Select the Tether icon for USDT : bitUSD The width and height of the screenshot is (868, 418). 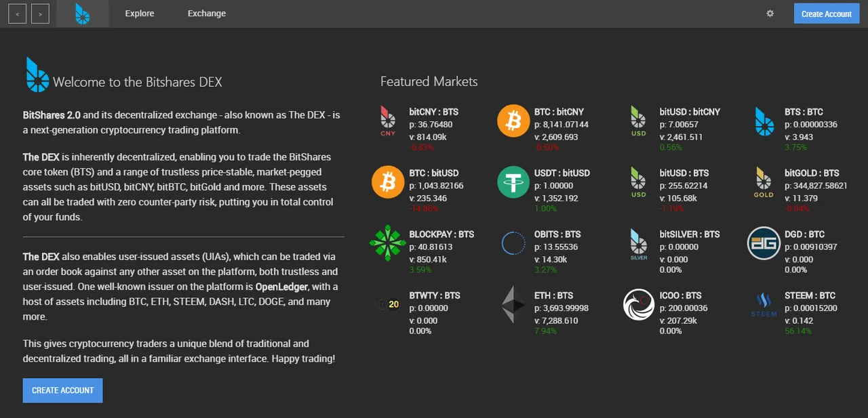click(x=513, y=182)
